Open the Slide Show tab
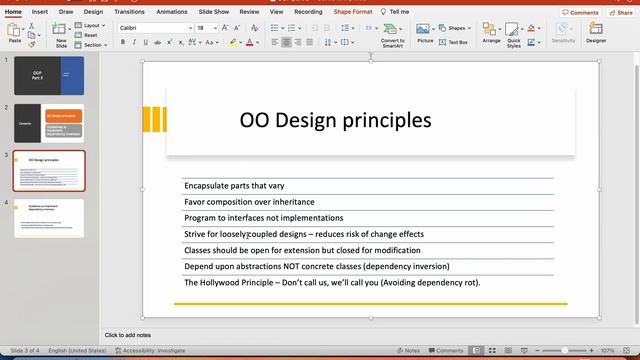 (213, 12)
